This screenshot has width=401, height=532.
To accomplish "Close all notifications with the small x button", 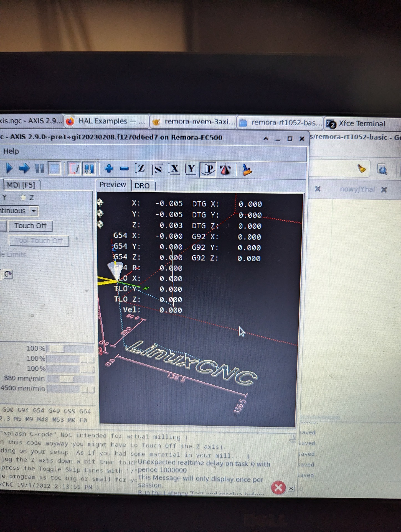I will [x=291, y=488].
